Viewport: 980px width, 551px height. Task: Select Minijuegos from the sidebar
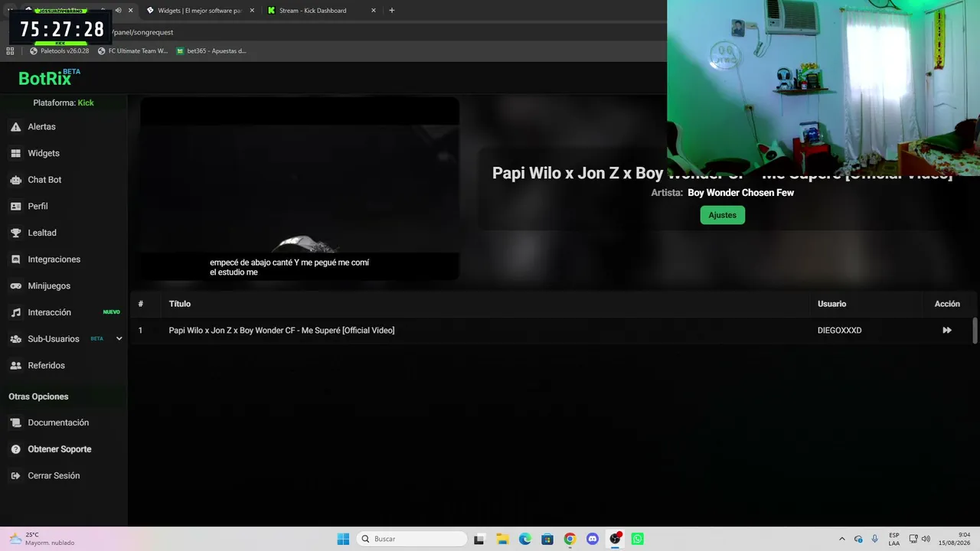click(49, 286)
